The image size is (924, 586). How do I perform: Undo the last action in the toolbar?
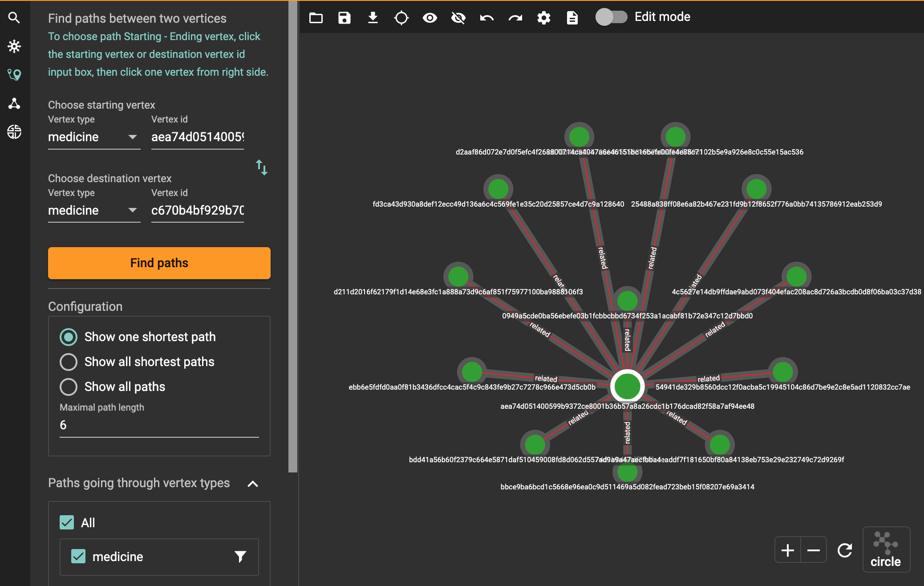point(487,18)
